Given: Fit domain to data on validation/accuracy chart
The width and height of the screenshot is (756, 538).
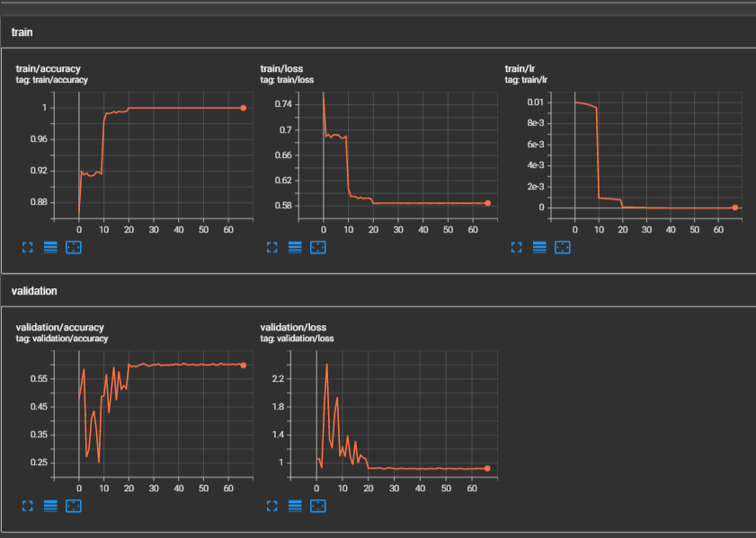Looking at the screenshot, I should pyautogui.click(x=74, y=507).
